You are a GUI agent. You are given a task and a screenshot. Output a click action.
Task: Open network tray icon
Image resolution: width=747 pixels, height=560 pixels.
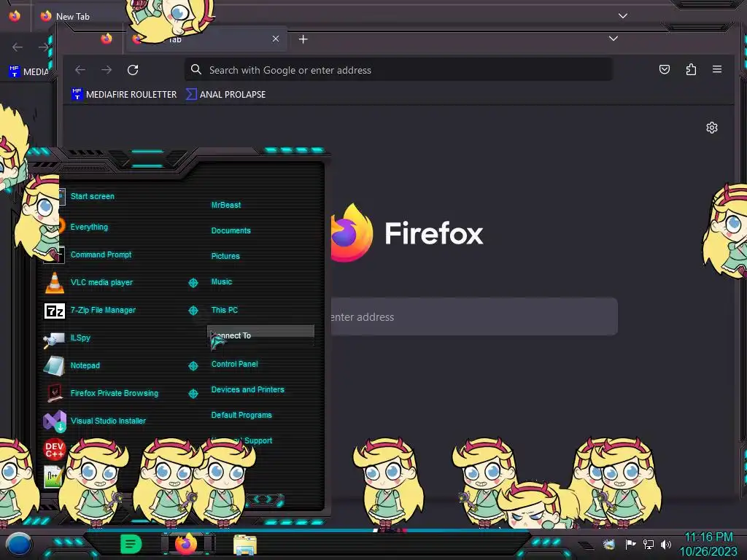(x=648, y=544)
